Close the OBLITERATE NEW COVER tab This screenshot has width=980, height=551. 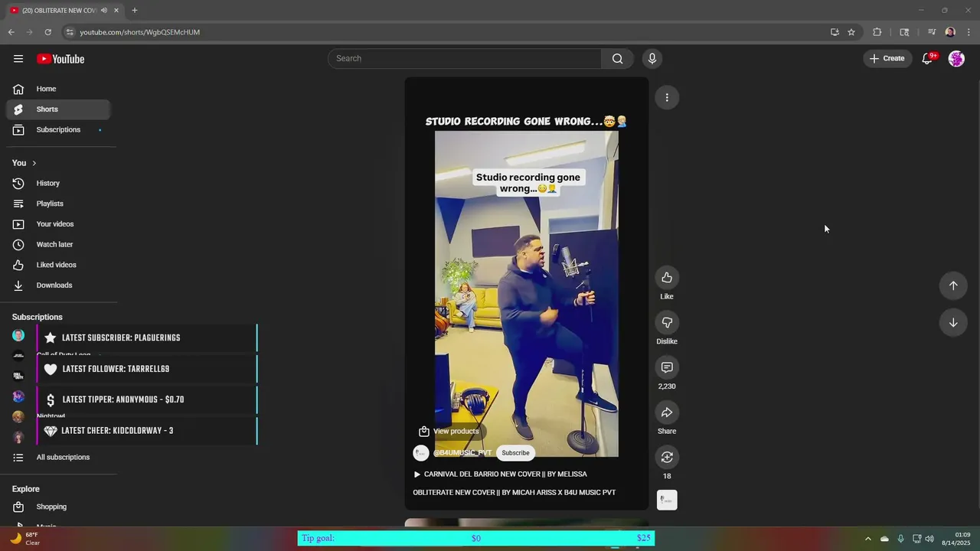pos(117,10)
